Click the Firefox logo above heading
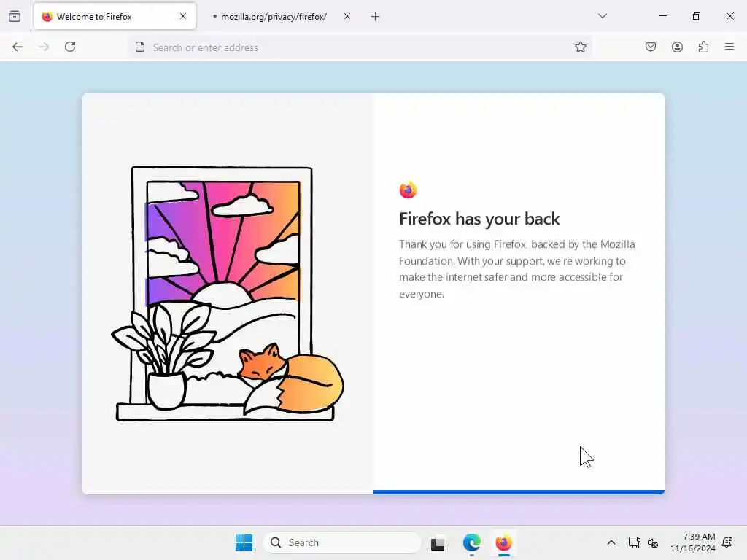Screen dimensions: 747x560 pyautogui.click(x=408, y=190)
